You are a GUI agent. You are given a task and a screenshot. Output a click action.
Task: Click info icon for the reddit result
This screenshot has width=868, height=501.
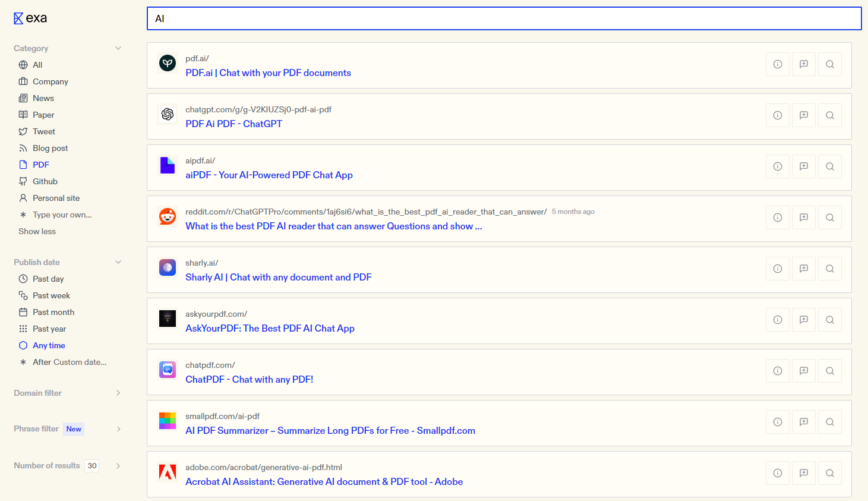(778, 218)
